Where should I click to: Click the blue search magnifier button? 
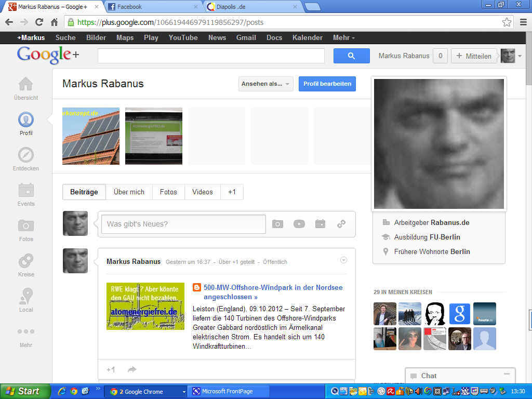pos(352,56)
